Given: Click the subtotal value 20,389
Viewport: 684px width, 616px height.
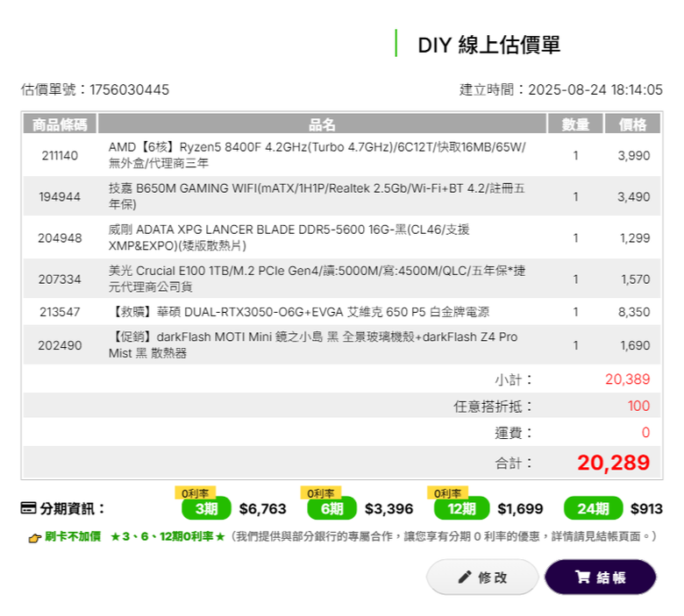Looking at the screenshot, I should click(x=627, y=379).
